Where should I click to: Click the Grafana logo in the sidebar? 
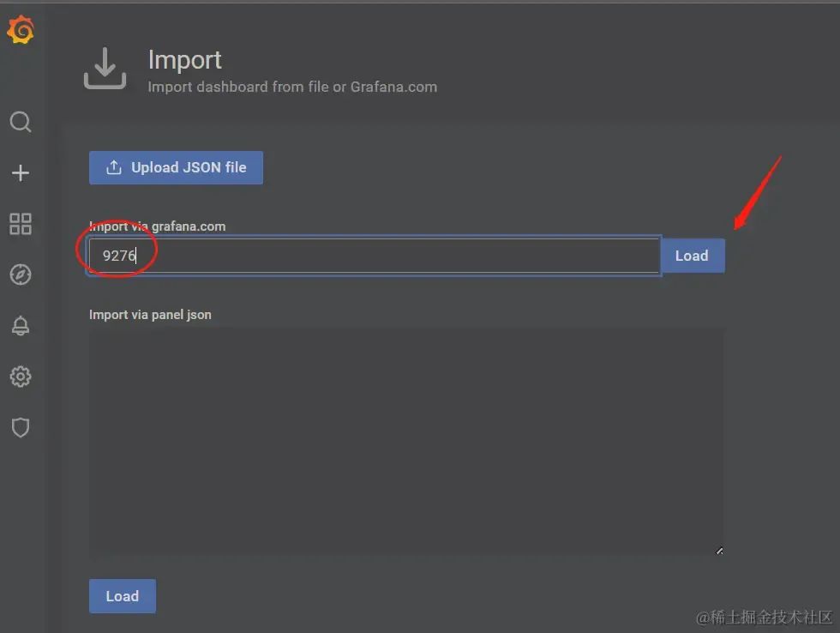pyautogui.click(x=21, y=29)
